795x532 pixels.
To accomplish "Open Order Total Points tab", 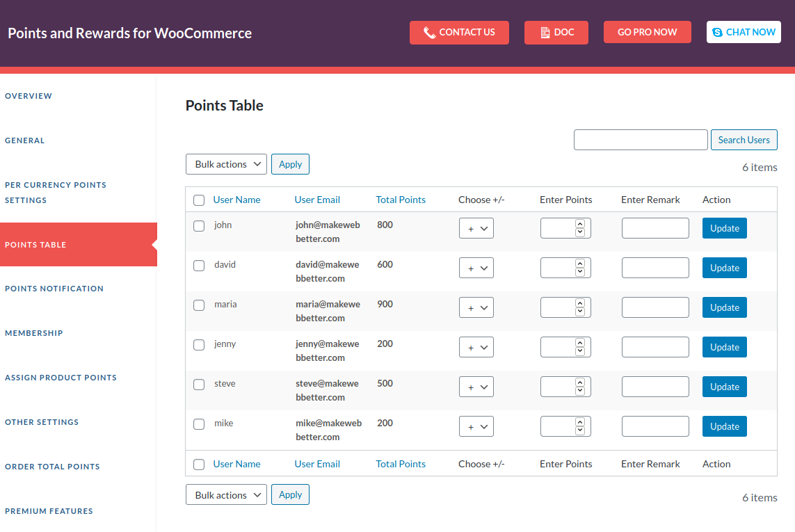I will click(x=52, y=467).
